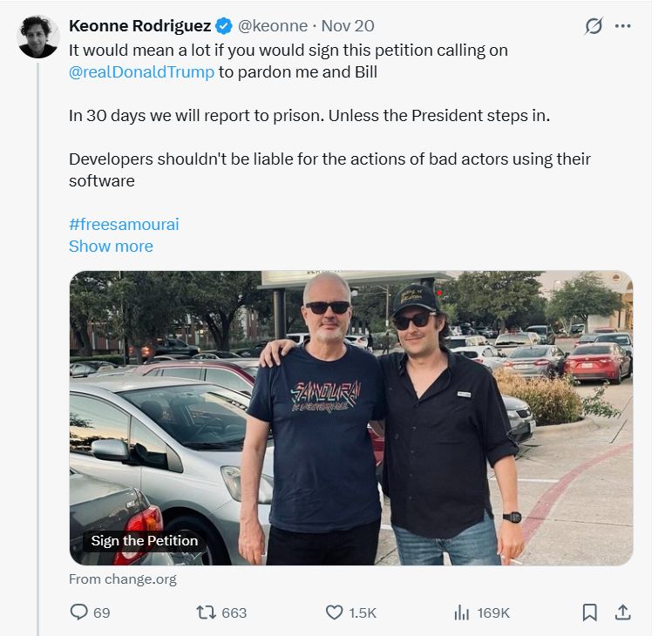
Task: Expand the tweet with Show more
Action: point(111,246)
